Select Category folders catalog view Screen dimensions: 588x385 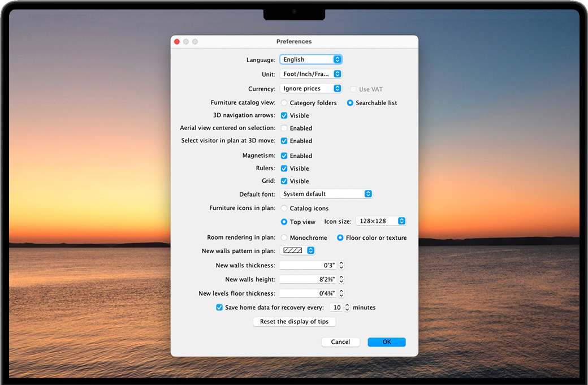pos(284,103)
